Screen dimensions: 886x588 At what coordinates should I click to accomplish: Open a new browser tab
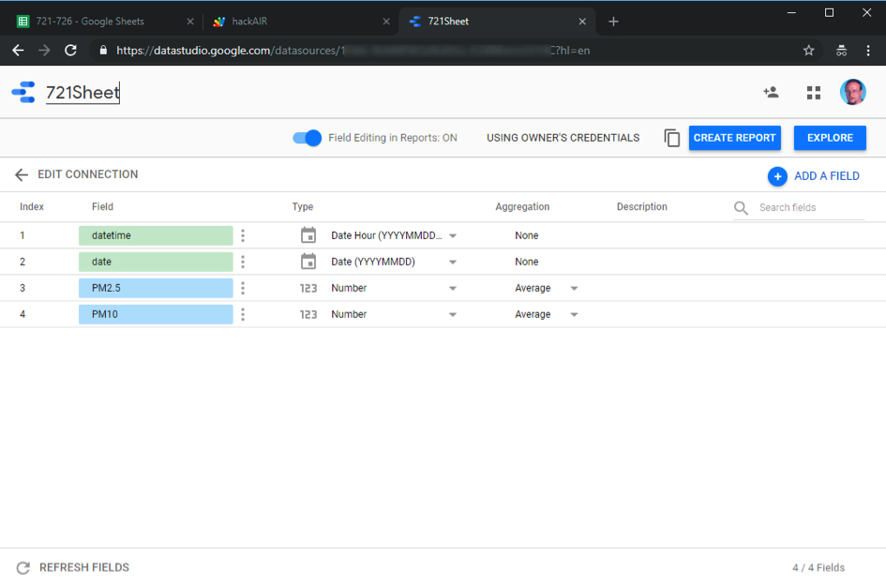point(614,22)
